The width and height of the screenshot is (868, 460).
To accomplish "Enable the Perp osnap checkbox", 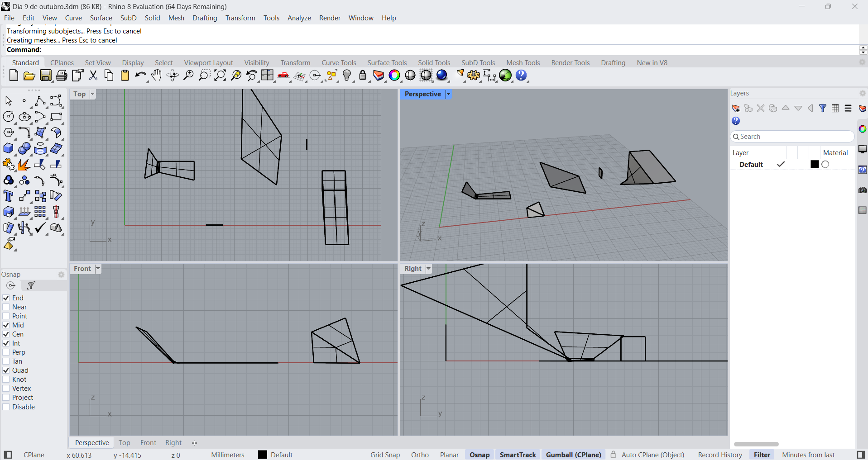I will point(6,352).
